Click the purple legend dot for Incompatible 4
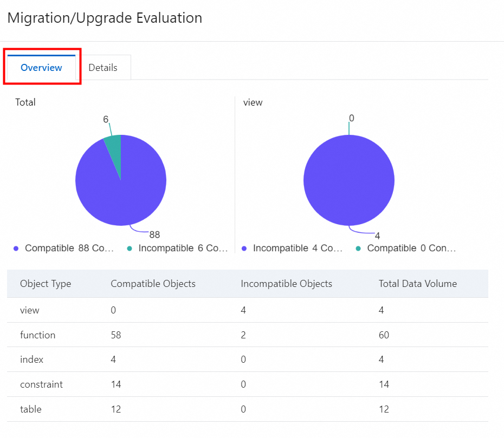This screenshot has height=438, width=504. pyautogui.click(x=244, y=249)
